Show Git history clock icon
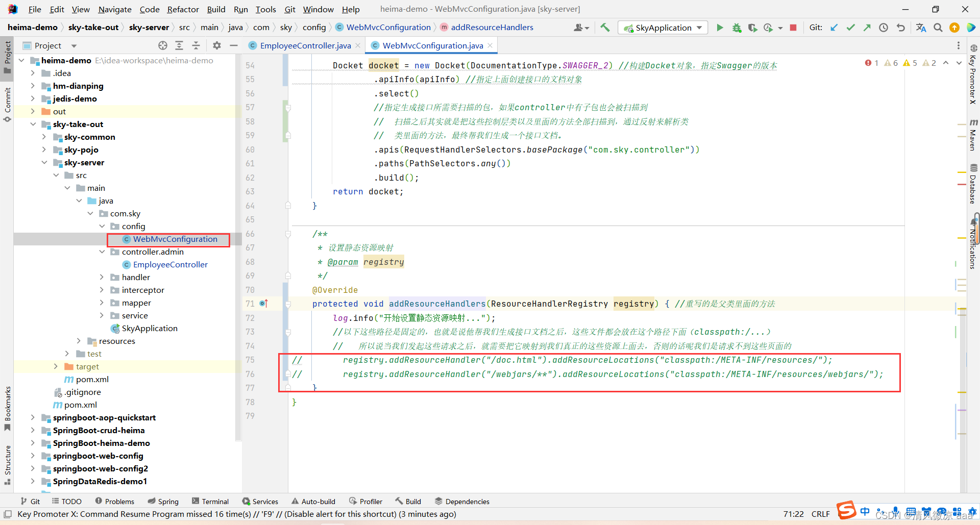 (x=884, y=28)
